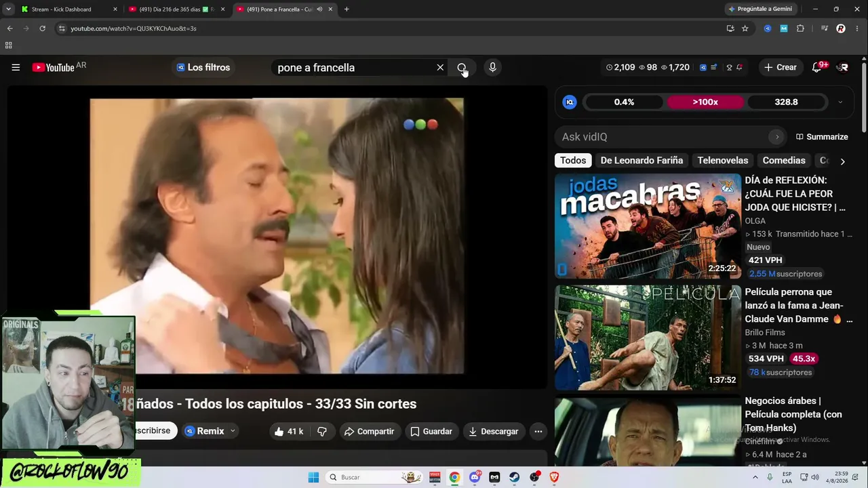Switch to Stream - Kick Dashboard tab
The height and width of the screenshot is (488, 868).
tap(70, 9)
